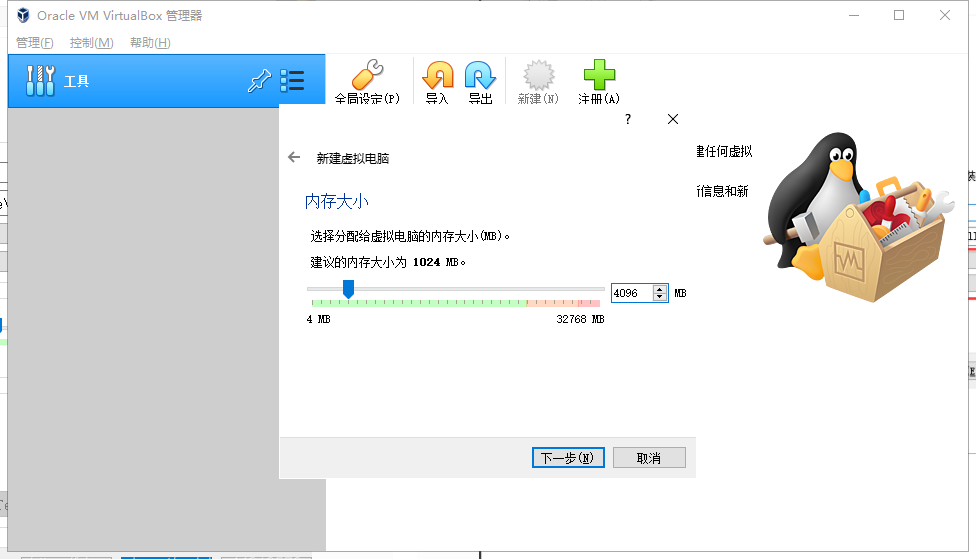The image size is (976, 559).
Task: Maximize the VirtualBox Manager window
Action: pyautogui.click(x=899, y=15)
